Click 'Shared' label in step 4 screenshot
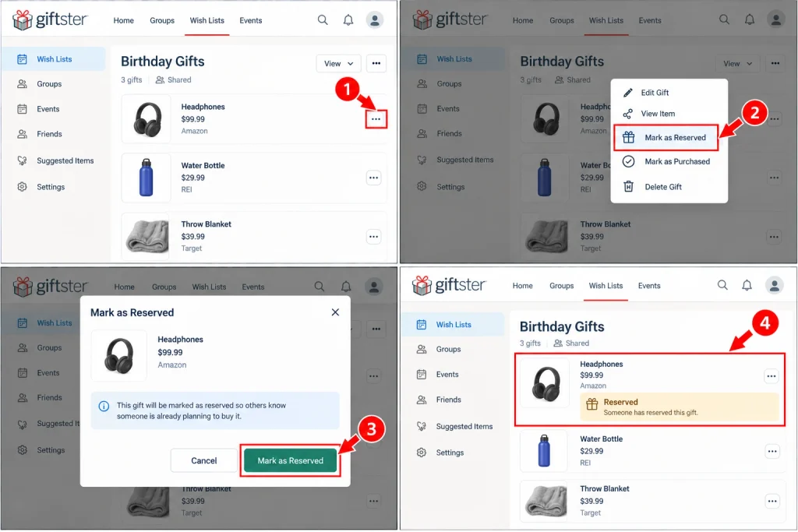 tap(577, 344)
